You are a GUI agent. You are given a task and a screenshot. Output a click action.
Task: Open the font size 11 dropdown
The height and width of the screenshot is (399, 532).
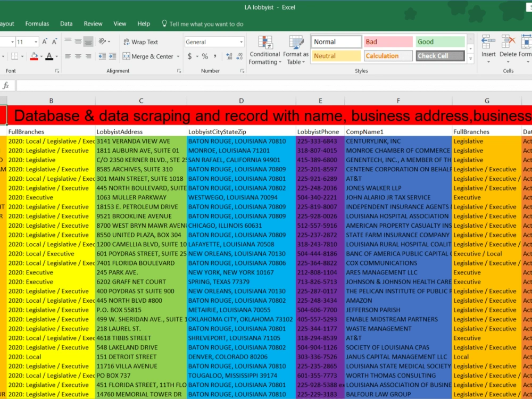coord(36,42)
